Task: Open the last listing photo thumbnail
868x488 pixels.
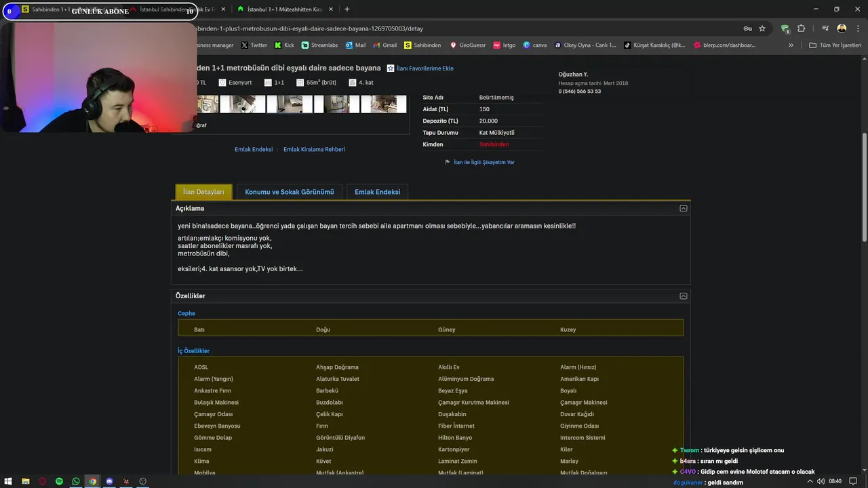Action: [383, 104]
